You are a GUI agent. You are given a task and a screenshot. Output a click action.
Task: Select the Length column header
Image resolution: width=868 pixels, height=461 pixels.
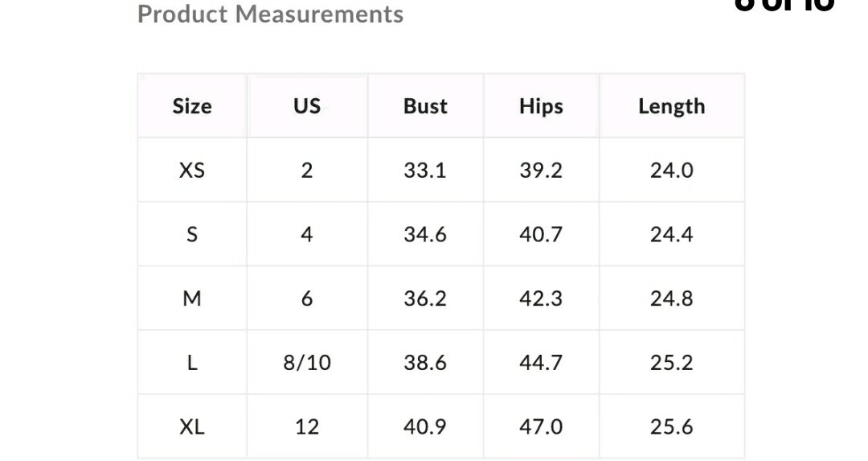(x=671, y=106)
